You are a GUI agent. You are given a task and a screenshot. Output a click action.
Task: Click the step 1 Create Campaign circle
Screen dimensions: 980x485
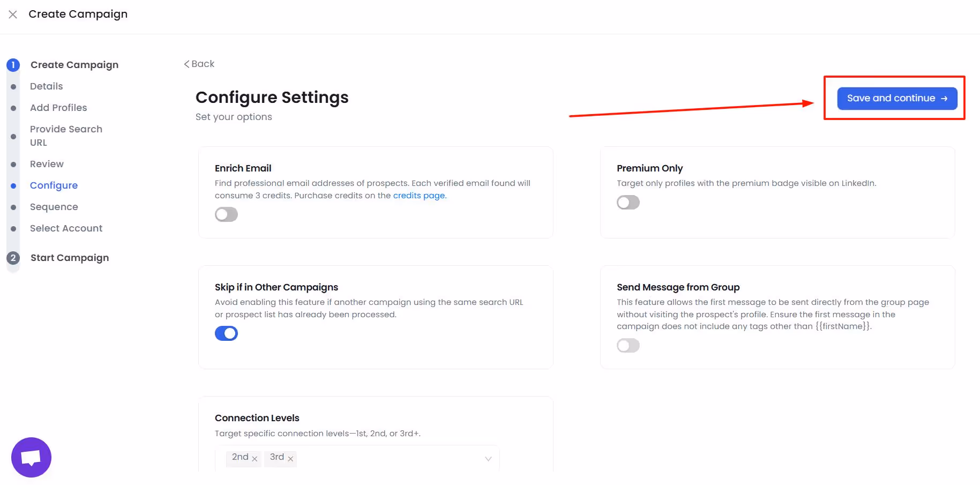(13, 65)
